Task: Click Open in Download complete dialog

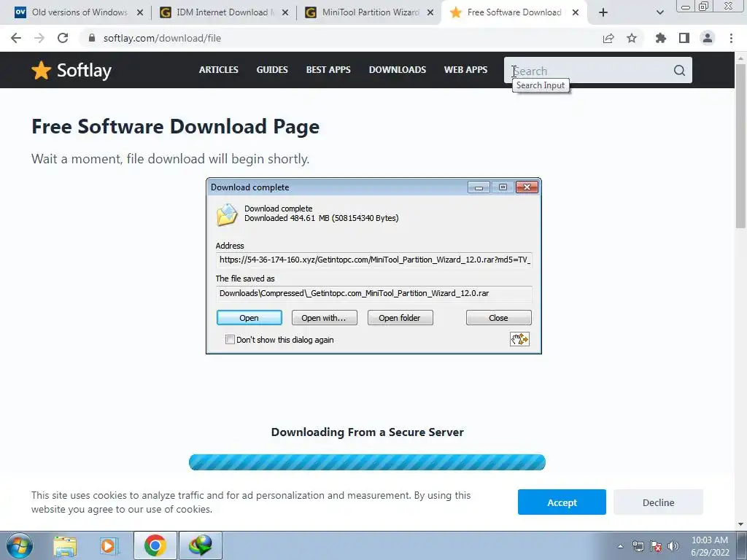Action: pos(249,318)
